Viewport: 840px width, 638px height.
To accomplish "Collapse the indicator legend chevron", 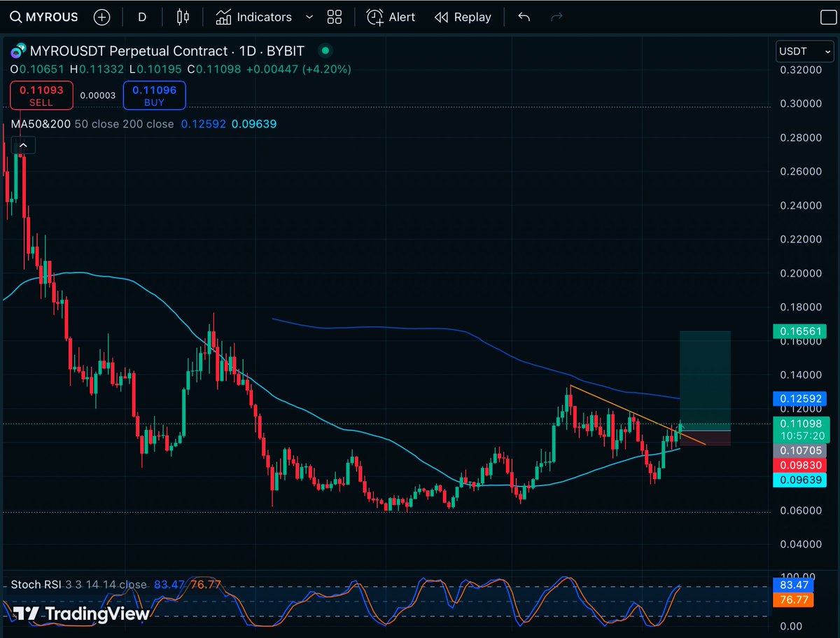I will point(23,145).
